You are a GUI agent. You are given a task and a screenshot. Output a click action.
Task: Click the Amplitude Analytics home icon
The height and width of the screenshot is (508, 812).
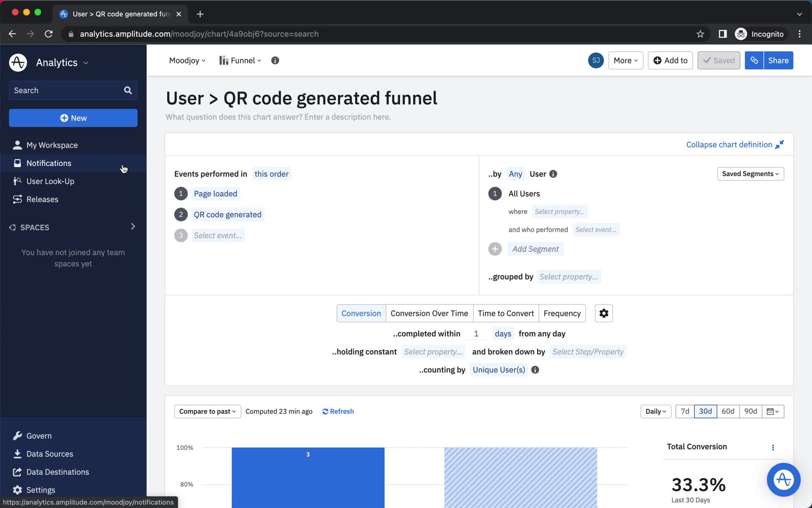point(18,63)
